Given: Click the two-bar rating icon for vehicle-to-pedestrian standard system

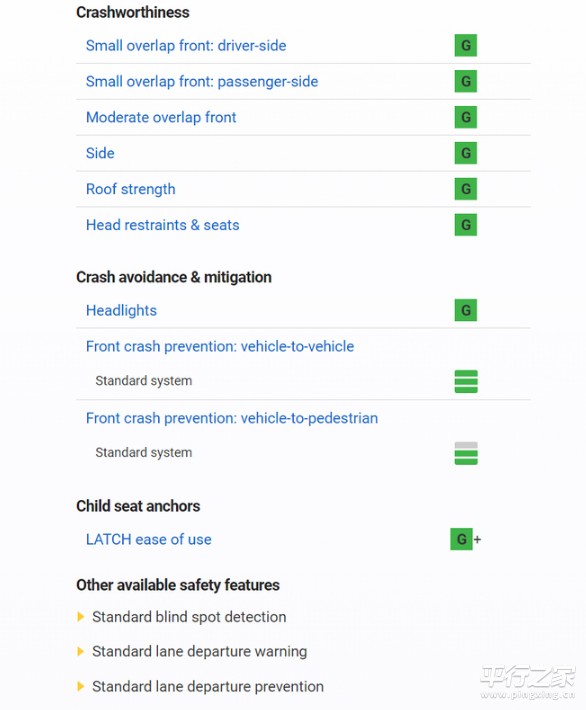Looking at the screenshot, I should (466, 453).
